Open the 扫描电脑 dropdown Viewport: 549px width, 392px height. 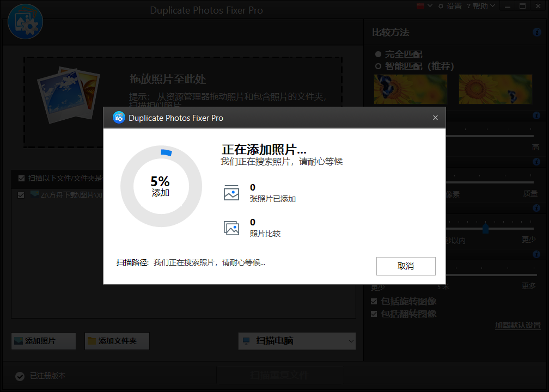click(297, 341)
